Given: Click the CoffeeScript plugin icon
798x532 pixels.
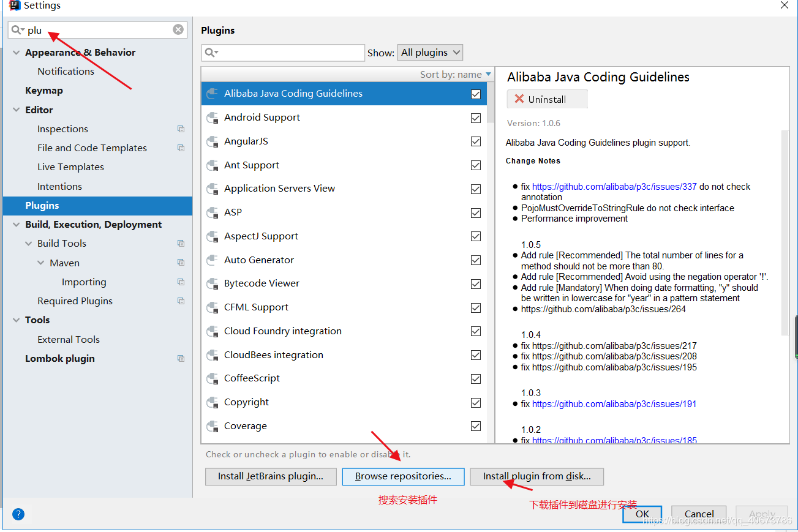Looking at the screenshot, I should click(x=213, y=378).
